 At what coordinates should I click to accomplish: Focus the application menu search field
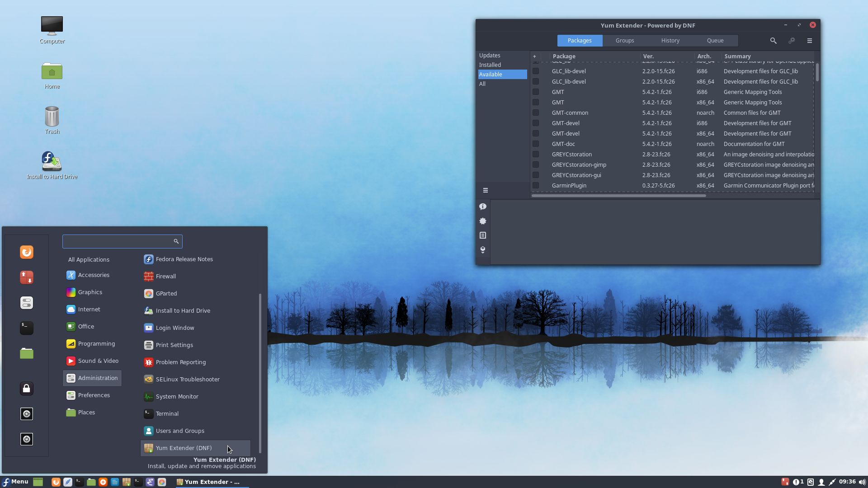click(x=122, y=241)
